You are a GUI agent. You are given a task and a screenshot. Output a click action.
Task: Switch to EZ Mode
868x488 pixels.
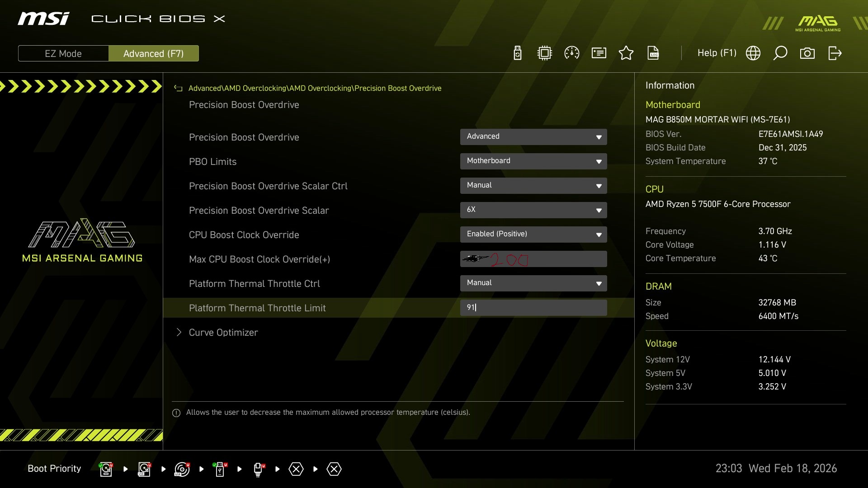63,53
